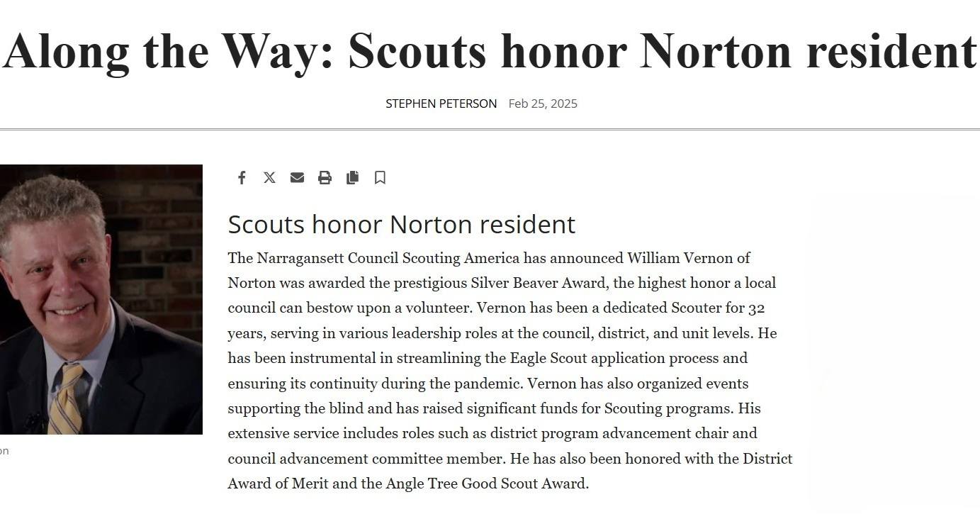Share the article on Facebook
The height and width of the screenshot is (514, 980).
(242, 177)
